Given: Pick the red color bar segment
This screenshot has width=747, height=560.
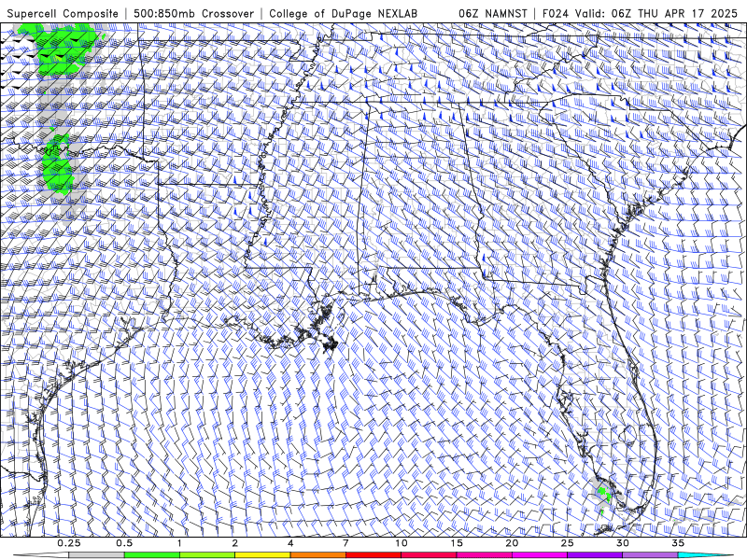Looking at the screenshot, I should click(373, 555).
